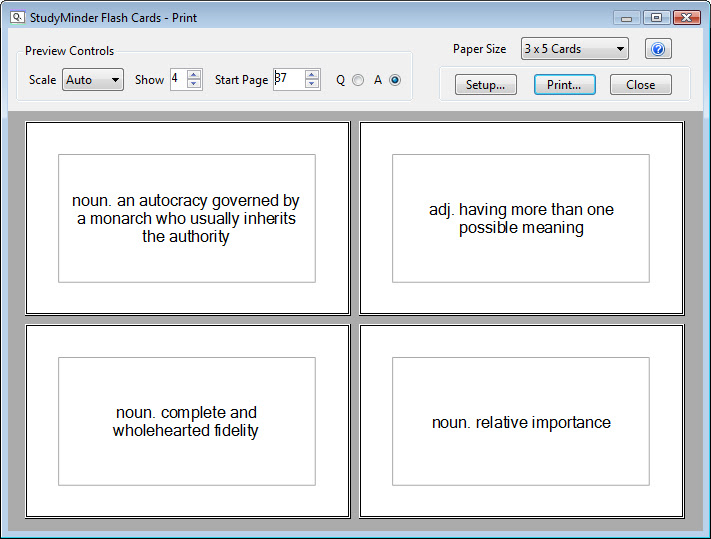The image size is (711, 539).
Task: Select the A radio button
Action: coord(395,80)
